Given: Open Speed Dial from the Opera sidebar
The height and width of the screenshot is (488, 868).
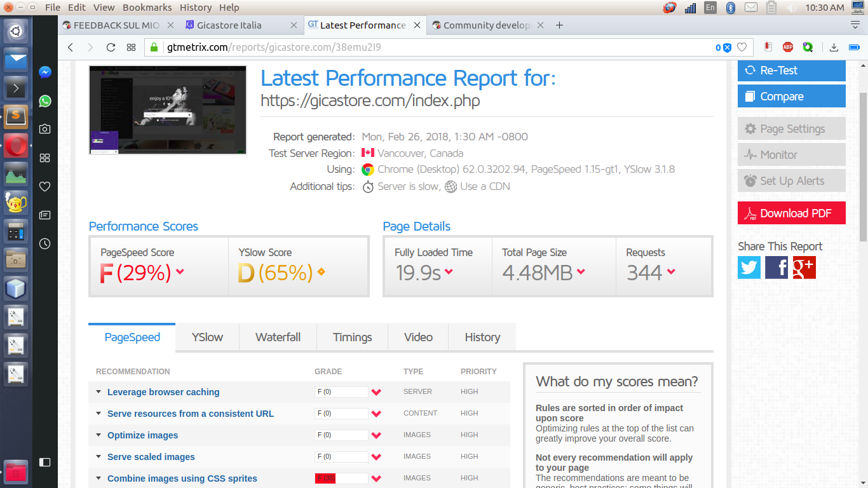Looking at the screenshot, I should (x=45, y=158).
